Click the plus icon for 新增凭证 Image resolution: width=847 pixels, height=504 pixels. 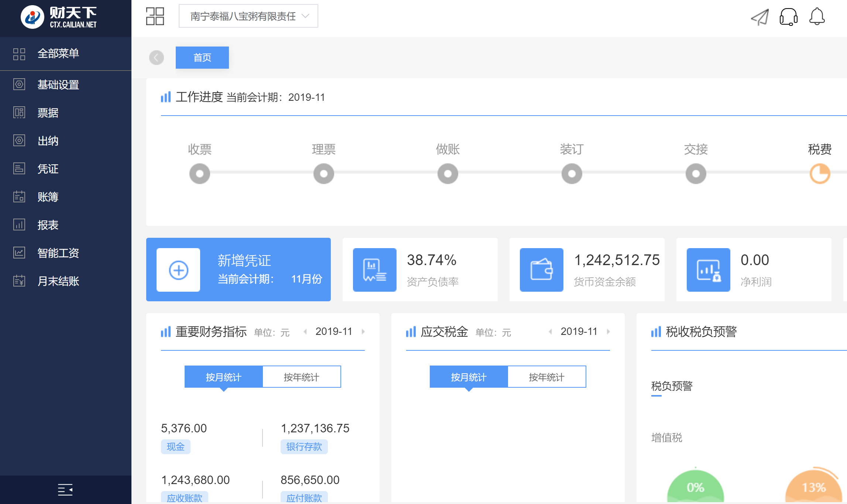[178, 270]
